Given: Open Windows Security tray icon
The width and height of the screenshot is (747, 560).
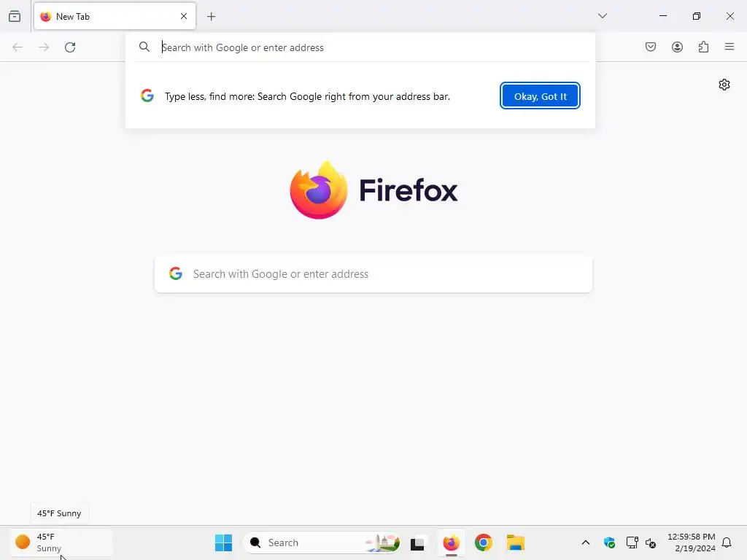Looking at the screenshot, I should click(x=609, y=542).
